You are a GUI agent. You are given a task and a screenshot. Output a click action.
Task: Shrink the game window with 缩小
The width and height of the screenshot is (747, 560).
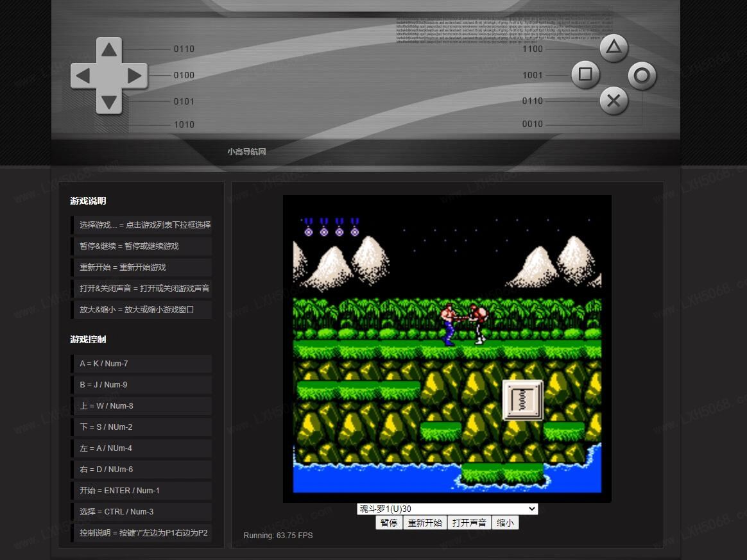click(505, 523)
